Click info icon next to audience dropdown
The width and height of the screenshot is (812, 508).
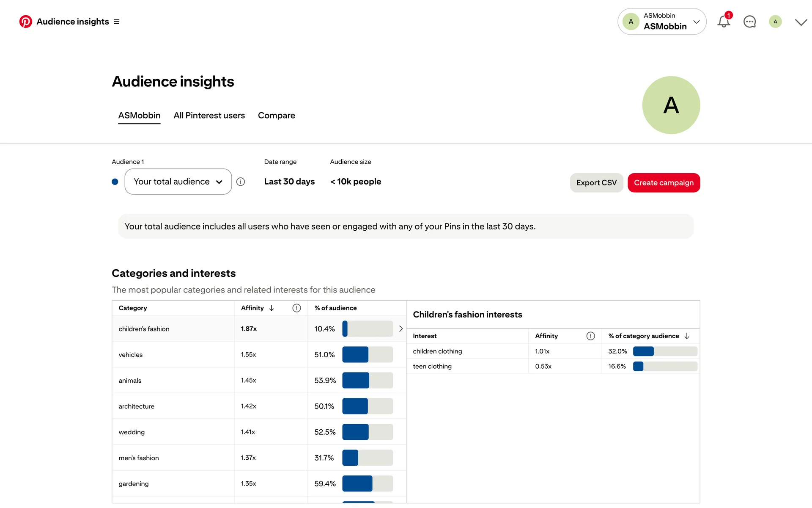point(241,182)
